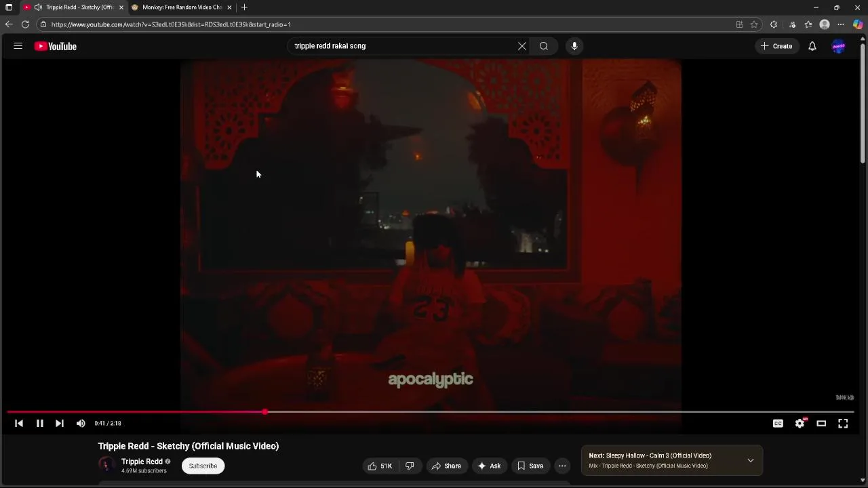Add this page to favorites star
This screenshot has width=868, height=488.
point(754,24)
